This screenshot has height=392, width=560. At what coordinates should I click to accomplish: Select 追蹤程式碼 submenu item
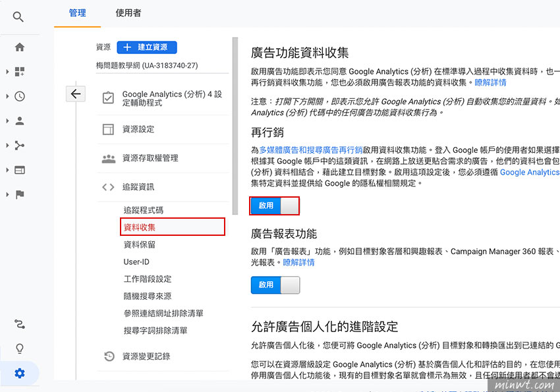pyautogui.click(x=144, y=210)
